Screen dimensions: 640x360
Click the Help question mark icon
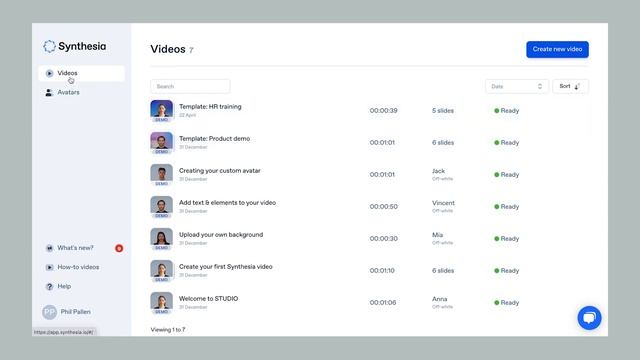[49, 287]
